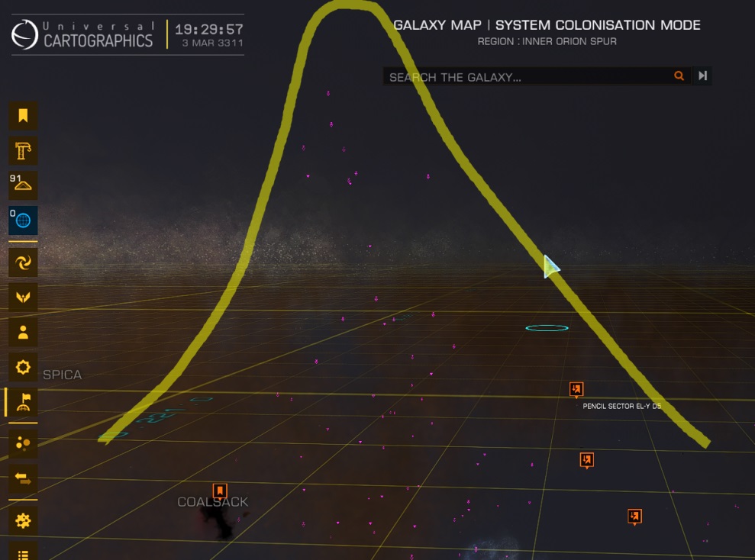The image size is (755, 560).
Task: Click the skip-to-next icon beside search
Action: tap(702, 76)
